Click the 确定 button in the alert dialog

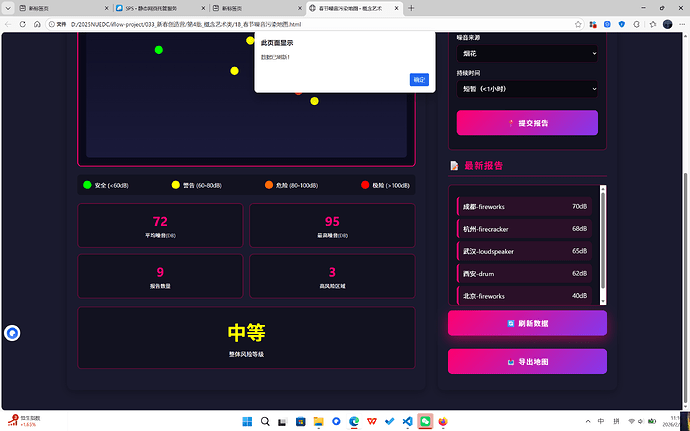[x=419, y=80]
